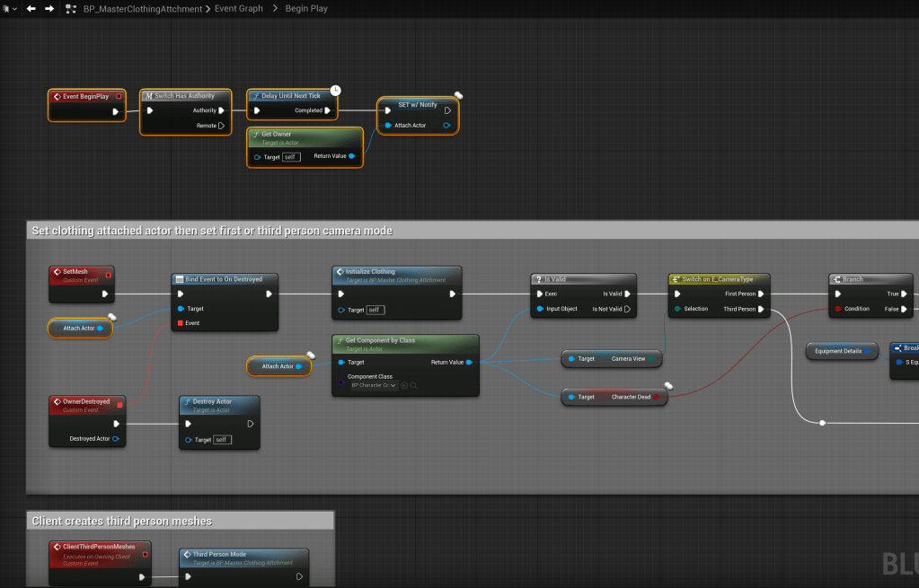Screen dimensions: 919x588
Task: Open the bookmarks dropdown at top left
Action: click(9, 8)
